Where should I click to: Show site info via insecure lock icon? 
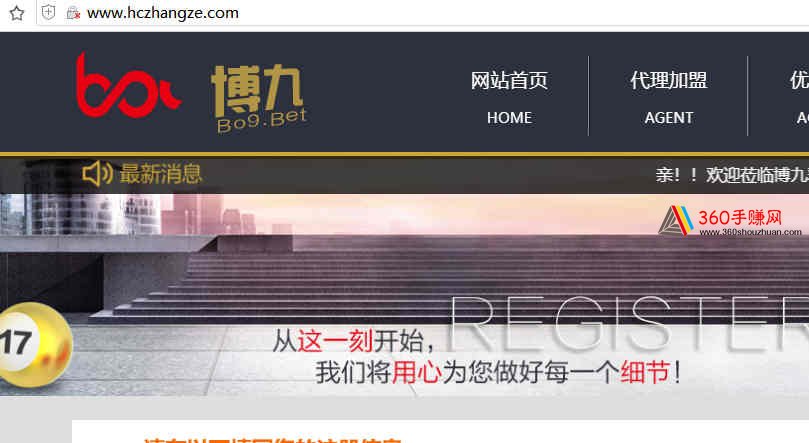coord(73,13)
